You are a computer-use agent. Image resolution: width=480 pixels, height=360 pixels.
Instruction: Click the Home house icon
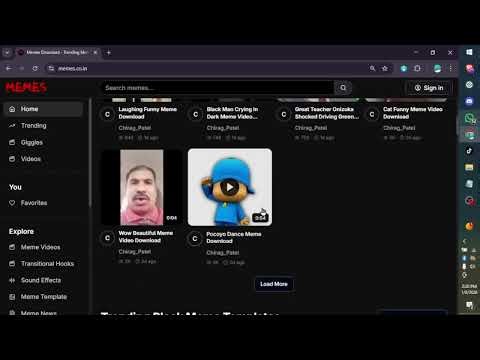[x=12, y=109]
